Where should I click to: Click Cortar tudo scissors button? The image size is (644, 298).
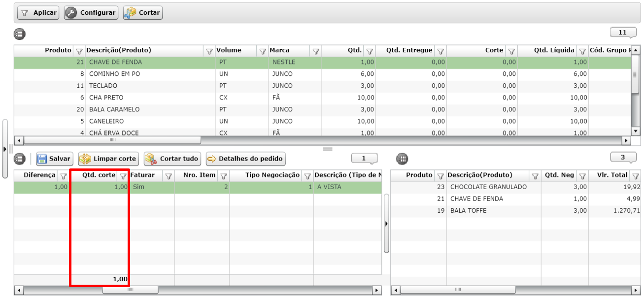click(x=172, y=159)
